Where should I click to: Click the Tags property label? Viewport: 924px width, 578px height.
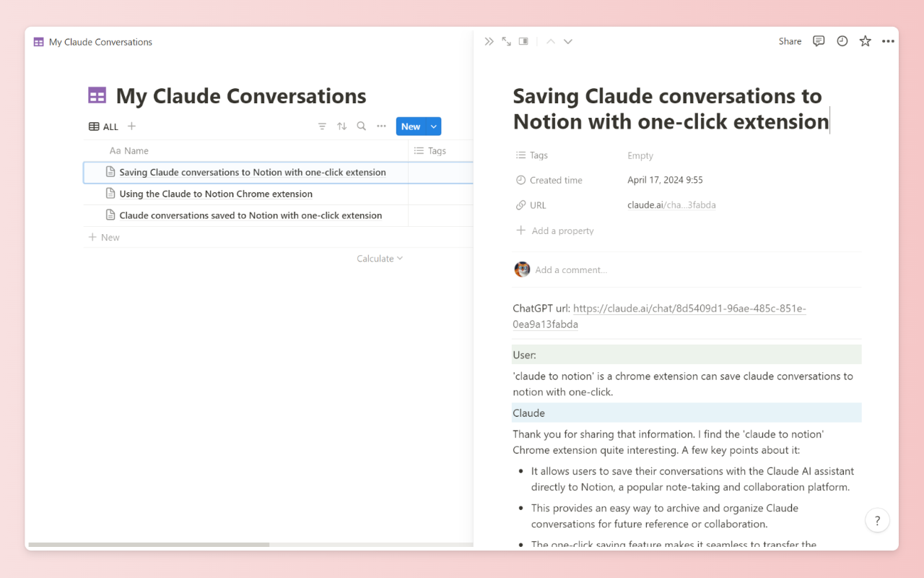point(532,155)
